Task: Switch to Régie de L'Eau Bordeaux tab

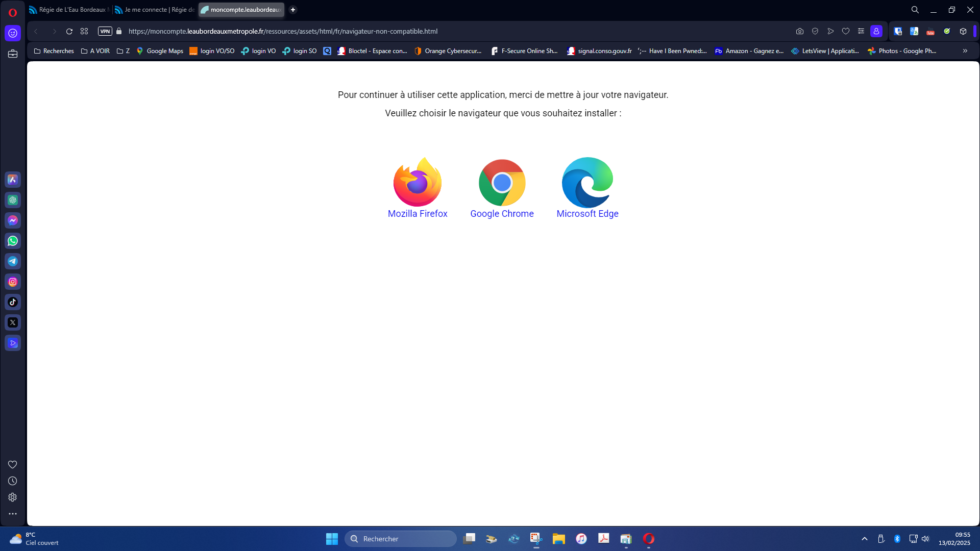Action: 69,10
